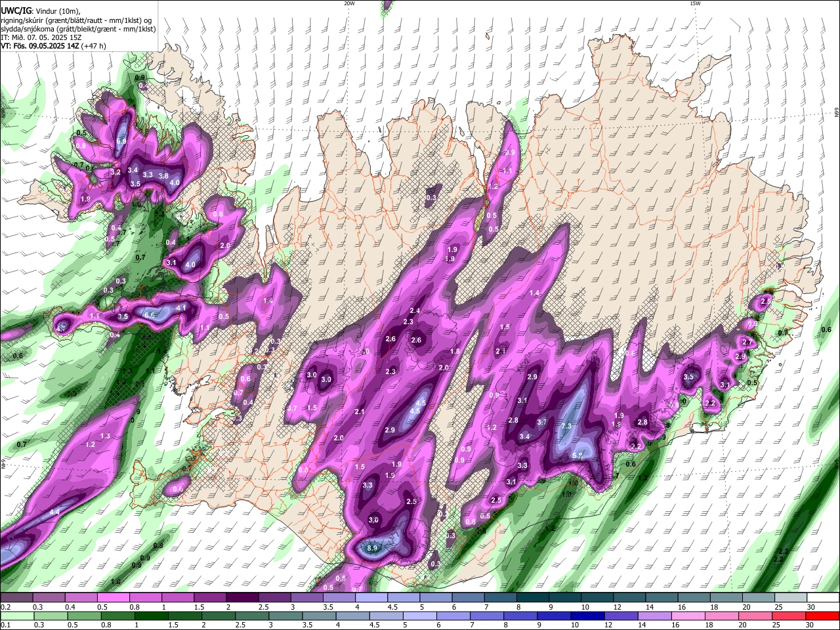
Task: Click the 8.9 precipitation value on south coast
Action: coord(373,548)
